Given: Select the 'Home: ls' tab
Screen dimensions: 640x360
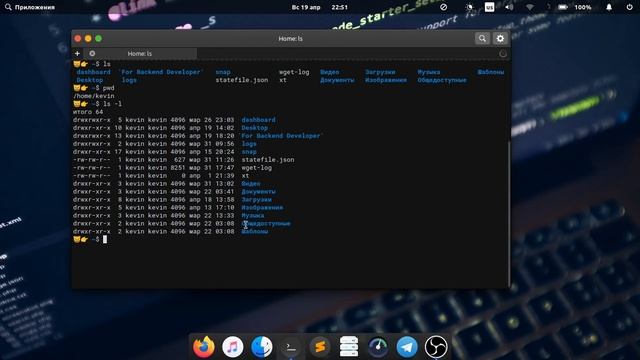Looking at the screenshot, I should point(140,53).
